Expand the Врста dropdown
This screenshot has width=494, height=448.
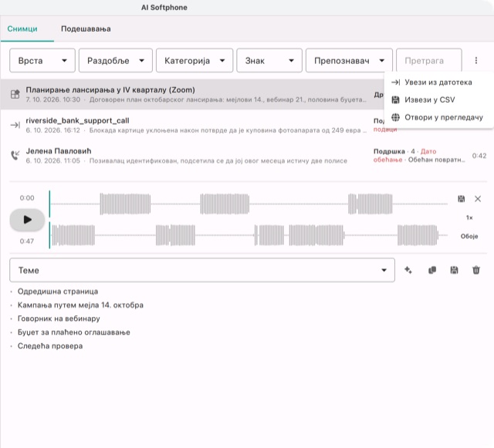pyautogui.click(x=42, y=60)
